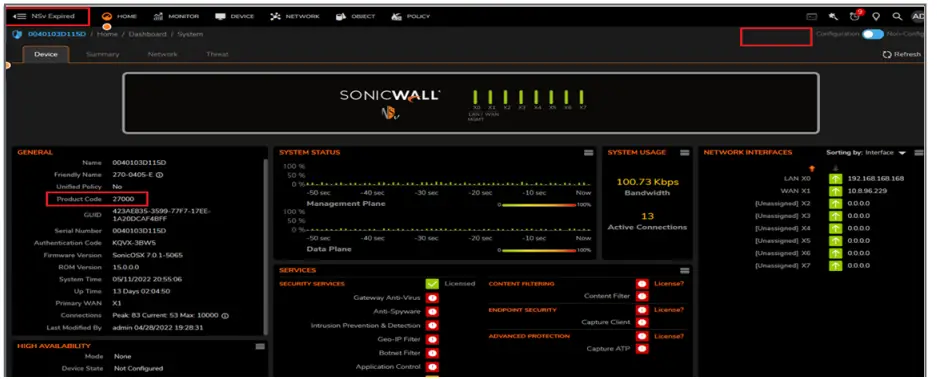Click License? link for Content Filtering
The height and width of the screenshot is (379, 937).
(669, 284)
